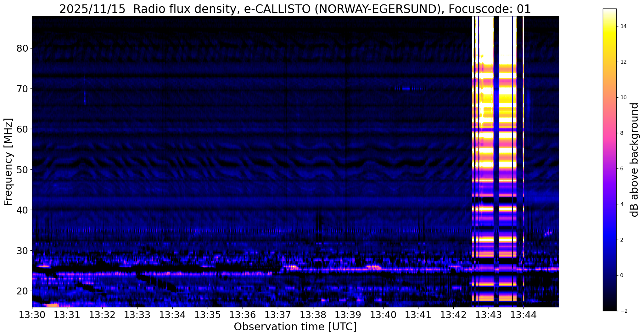644x336 pixels.
Task: Select the 13:39 time tick label
Action: pyautogui.click(x=348, y=315)
